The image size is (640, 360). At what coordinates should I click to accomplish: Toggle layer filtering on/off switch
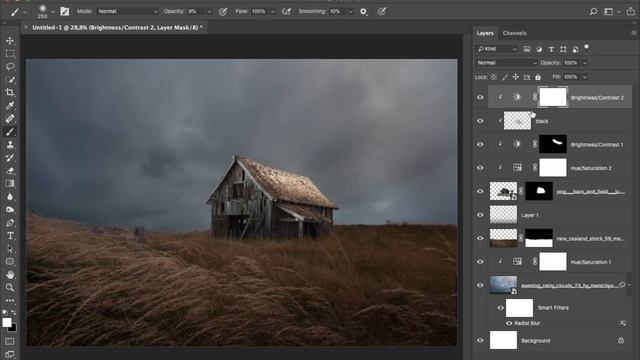tap(587, 47)
